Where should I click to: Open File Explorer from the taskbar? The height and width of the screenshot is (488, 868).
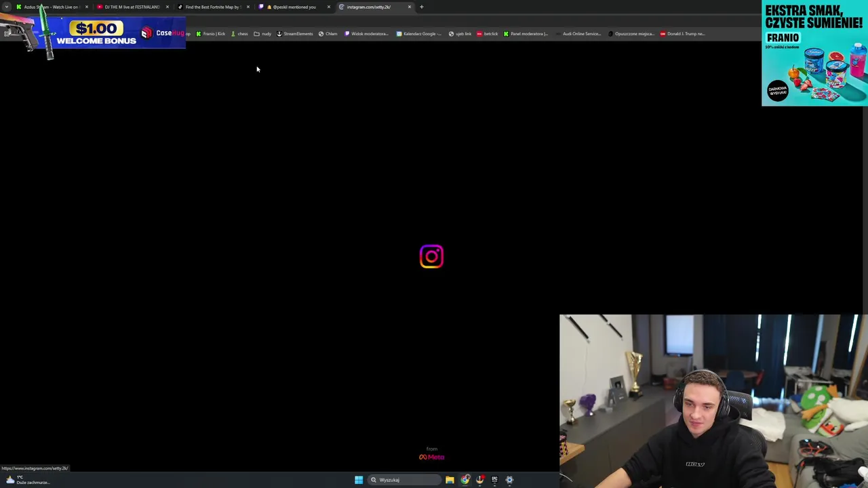pos(450,480)
